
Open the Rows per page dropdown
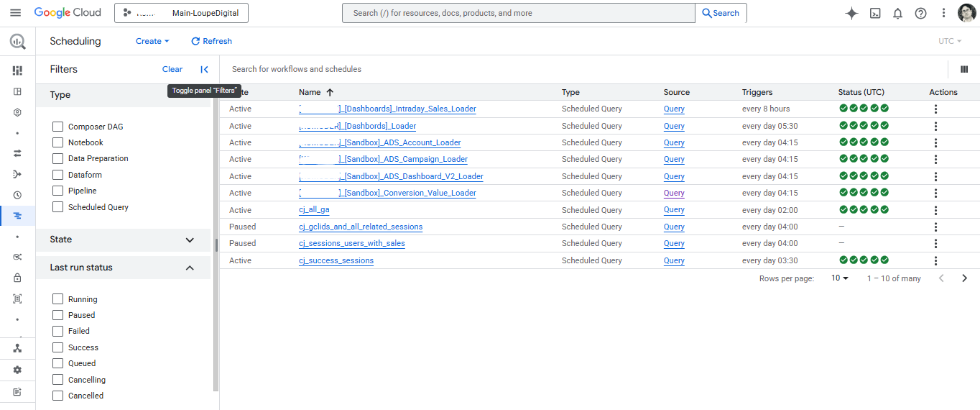point(840,278)
